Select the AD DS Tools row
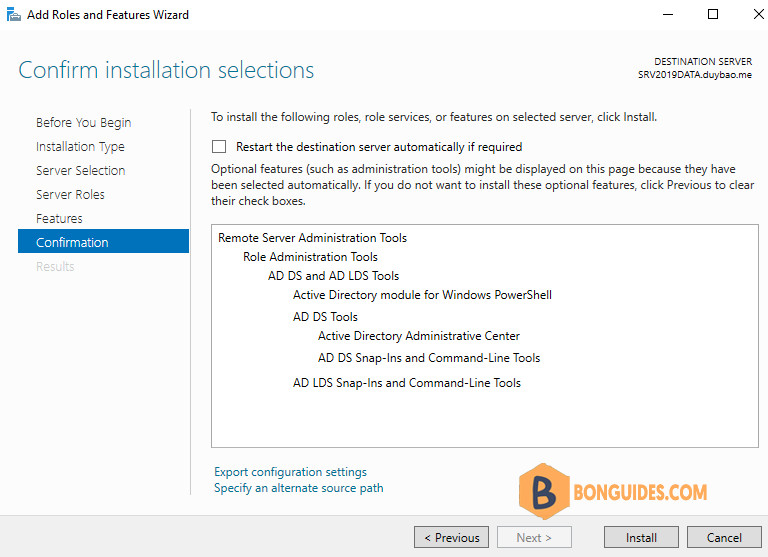Image resolution: width=768 pixels, height=557 pixels. click(325, 317)
